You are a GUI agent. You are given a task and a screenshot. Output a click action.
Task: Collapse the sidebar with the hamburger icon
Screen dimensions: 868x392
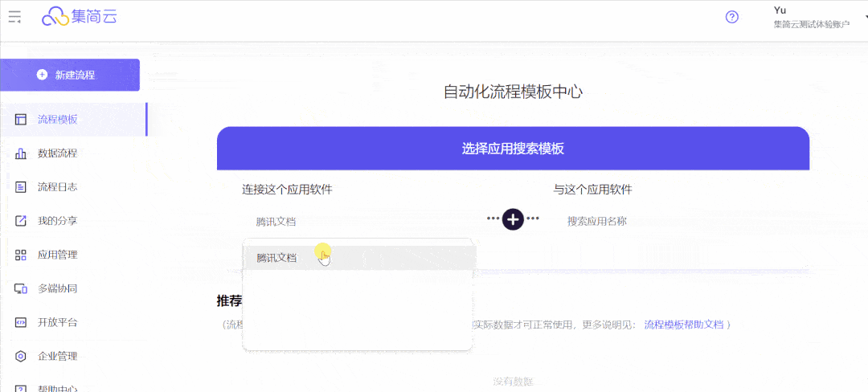tap(14, 17)
